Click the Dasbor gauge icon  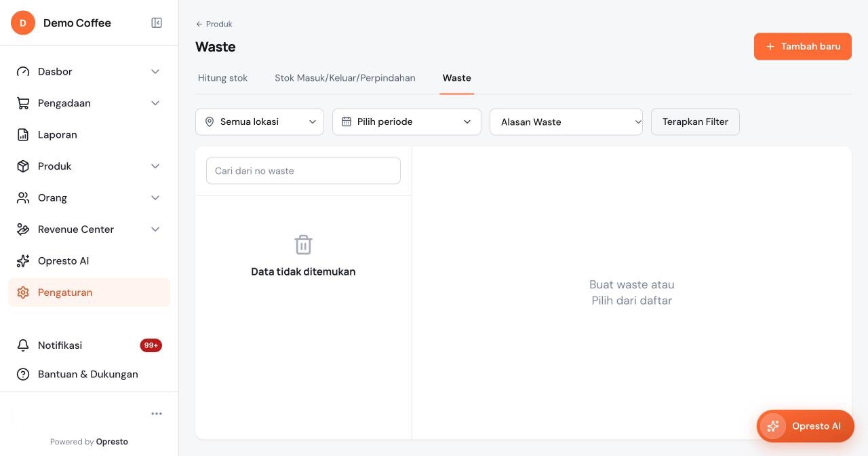click(x=23, y=72)
